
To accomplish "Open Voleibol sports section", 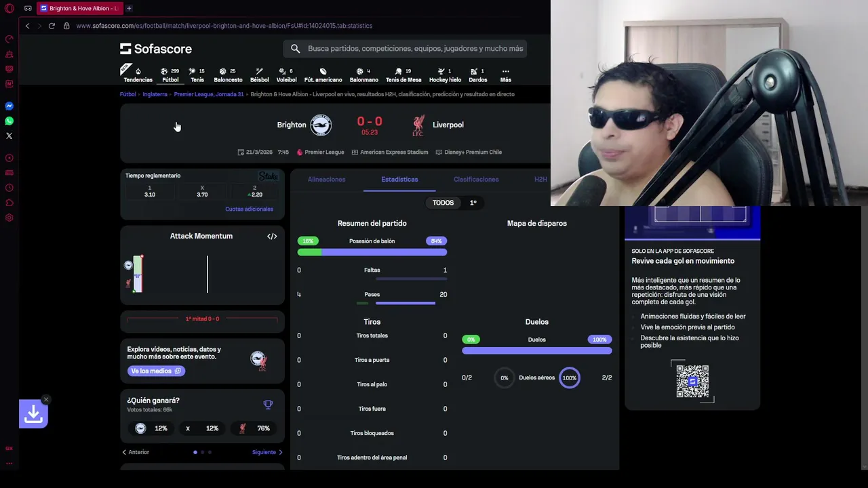I will tap(286, 75).
